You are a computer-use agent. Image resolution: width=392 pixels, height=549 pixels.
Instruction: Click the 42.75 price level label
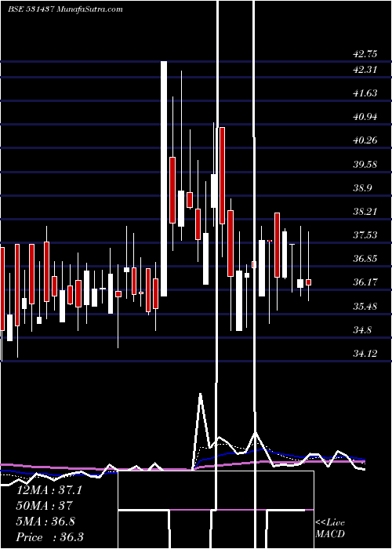pos(365,54)
